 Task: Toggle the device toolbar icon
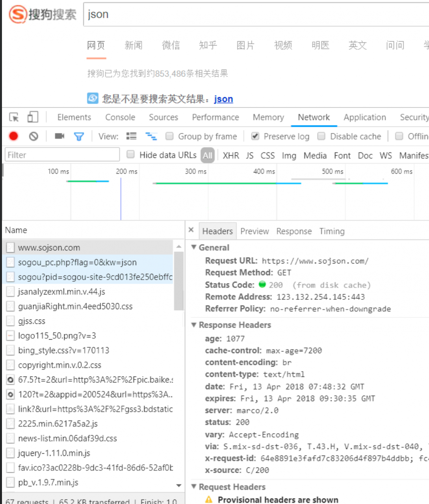[33, 117]
